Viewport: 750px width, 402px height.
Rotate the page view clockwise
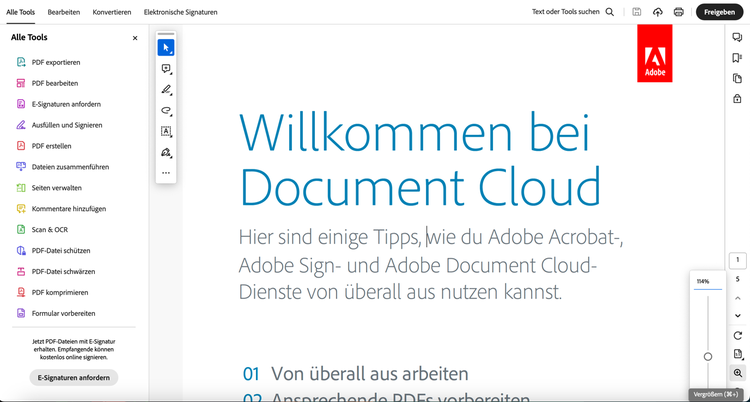pyautogui.click(x=737, y=335)
